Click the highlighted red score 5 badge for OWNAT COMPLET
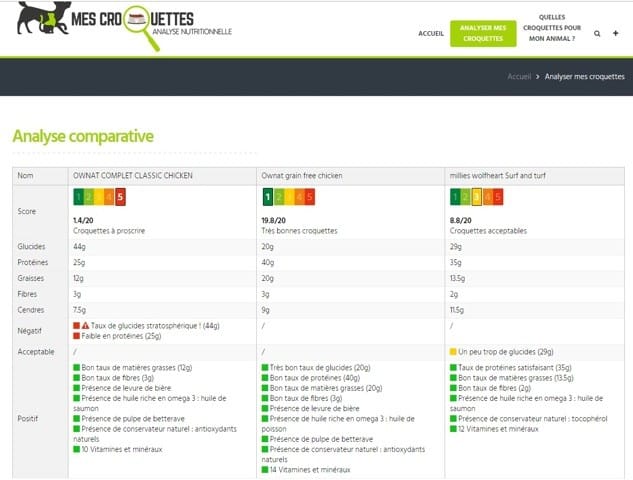Viewport: 633px width, 480px height. click(120, 197)
